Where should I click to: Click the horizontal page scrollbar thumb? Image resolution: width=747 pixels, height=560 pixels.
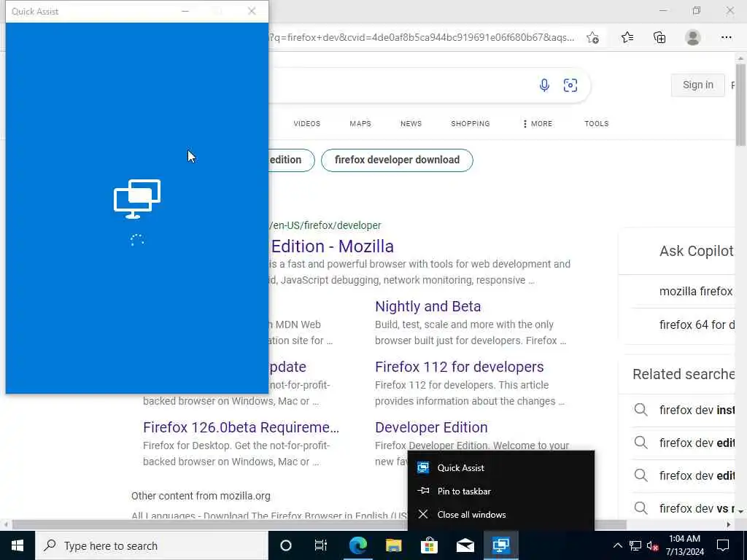coord(320,524)
